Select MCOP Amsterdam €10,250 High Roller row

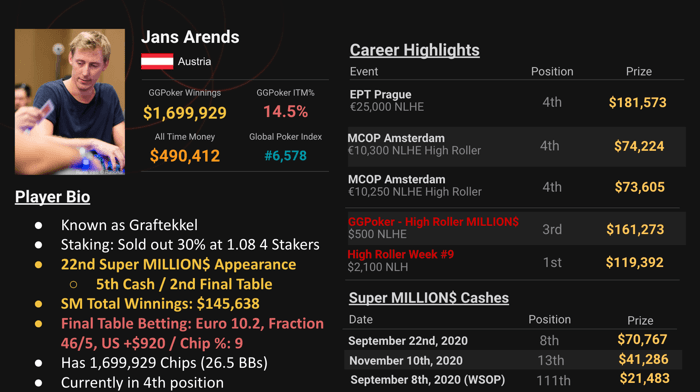coord(514,187)
